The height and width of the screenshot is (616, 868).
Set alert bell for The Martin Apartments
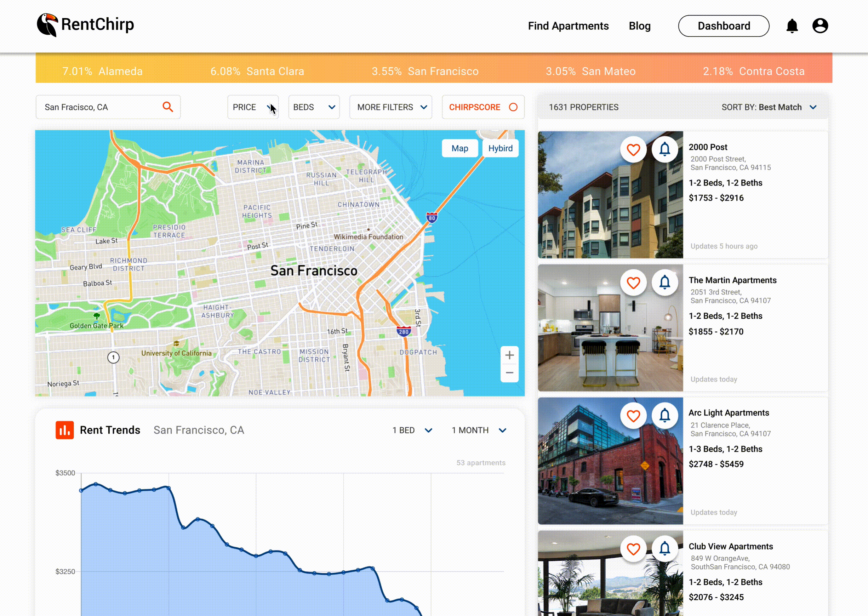click(x=664, y=283)
